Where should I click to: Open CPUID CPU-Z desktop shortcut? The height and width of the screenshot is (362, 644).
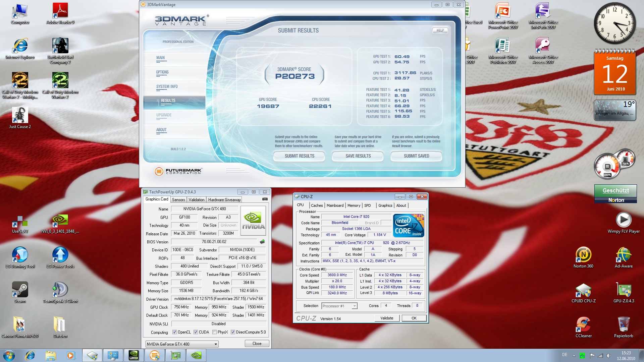(x=583, y=292)
